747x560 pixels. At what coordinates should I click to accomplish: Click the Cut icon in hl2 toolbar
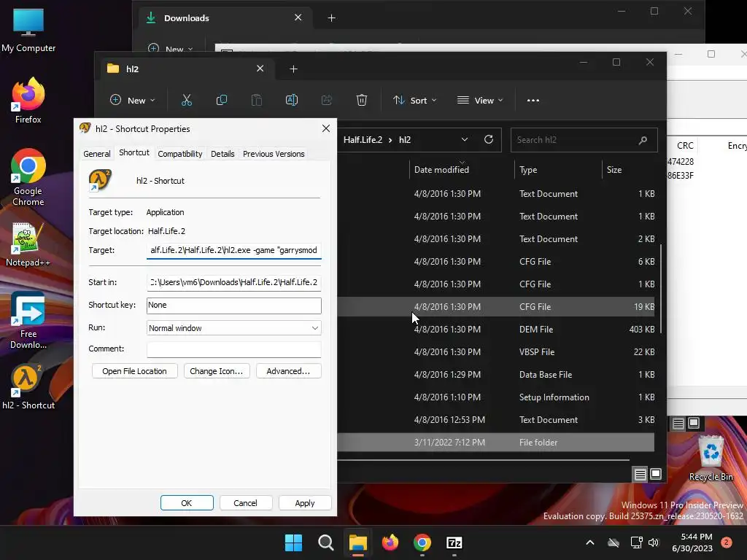[186, 100]
